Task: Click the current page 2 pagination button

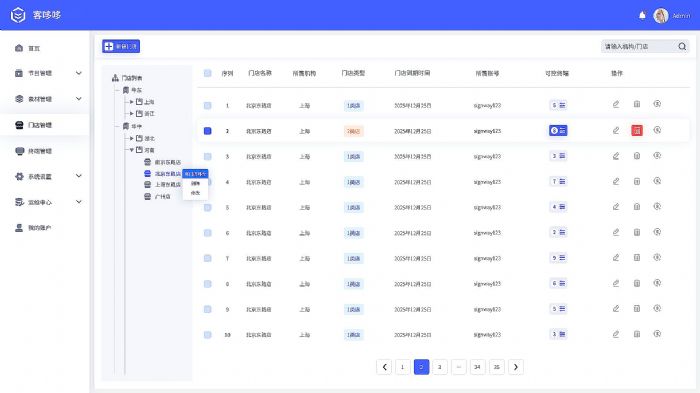Action: [x=421, y=367]
